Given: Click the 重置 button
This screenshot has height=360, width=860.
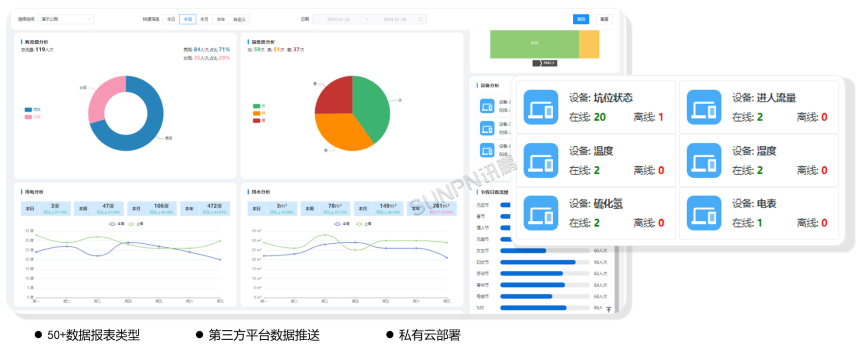Looking at the screenshot, I should [x=604, y=19].
